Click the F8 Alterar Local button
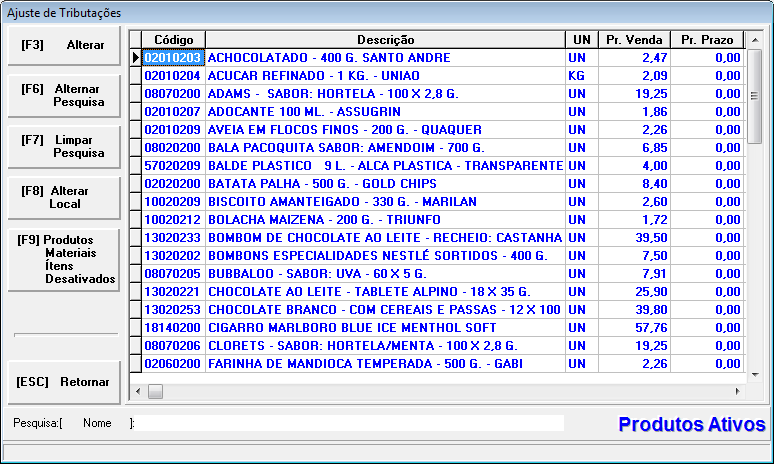 coord(64,197)
